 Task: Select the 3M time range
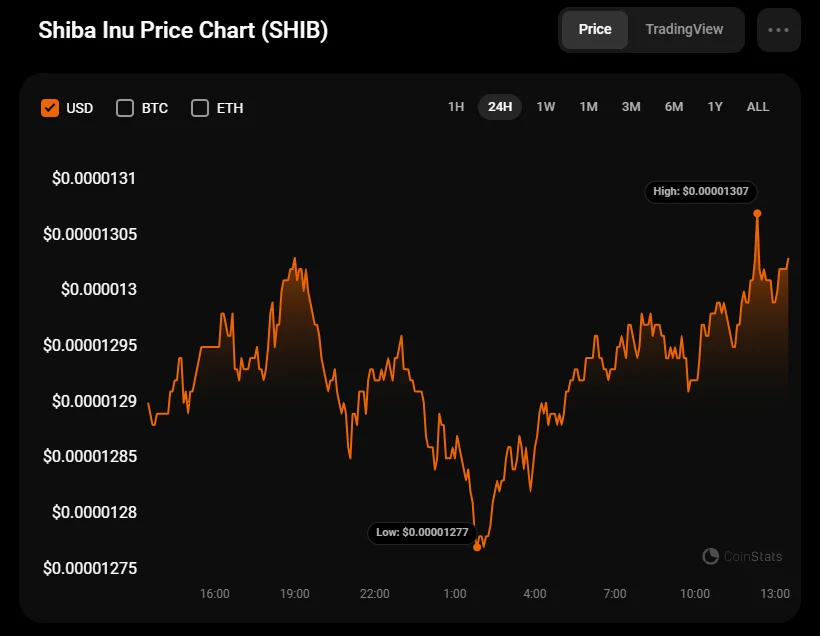tap(631, 107)
